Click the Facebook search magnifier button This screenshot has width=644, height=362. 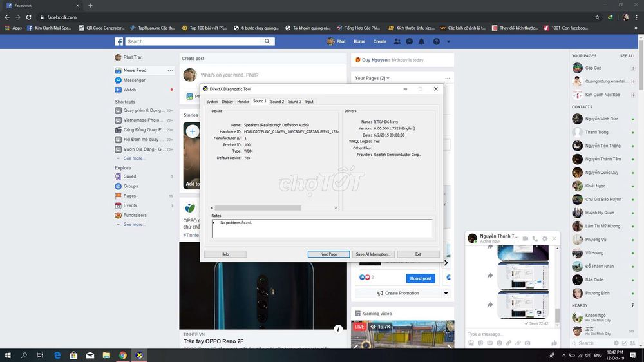click(x=267, y=41)
